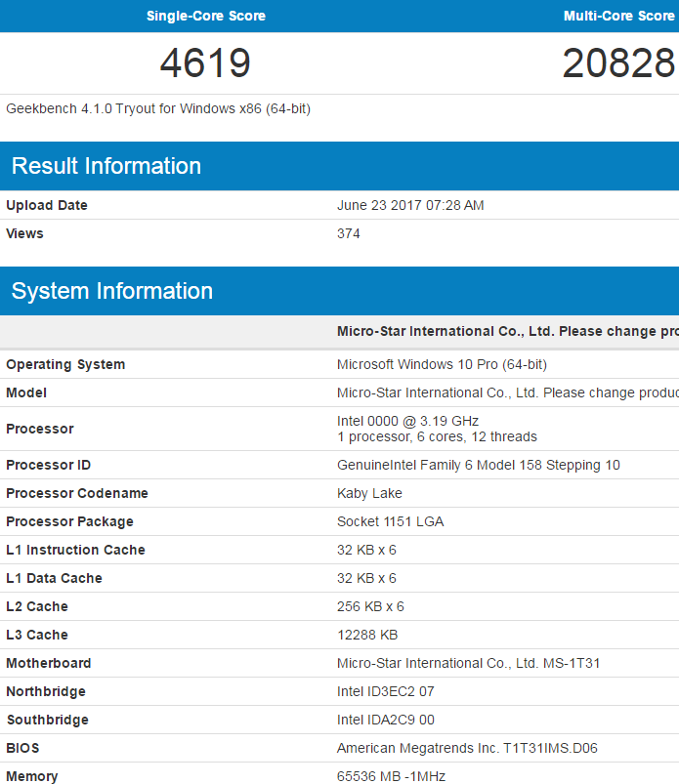Select the multi-core score value 20828
This screenshot has width=679, height=784.
[618, 63]
